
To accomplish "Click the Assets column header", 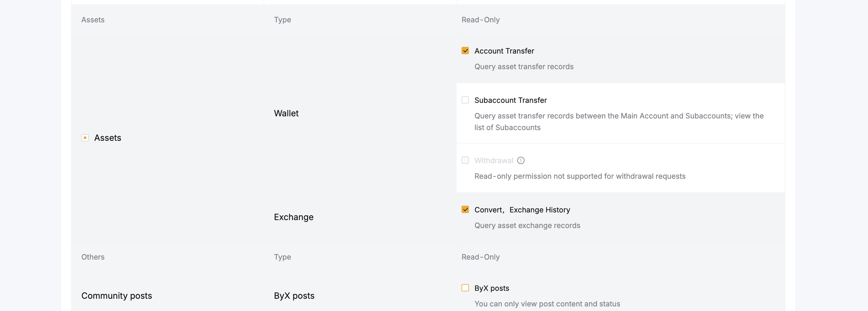I will (93, 20).
